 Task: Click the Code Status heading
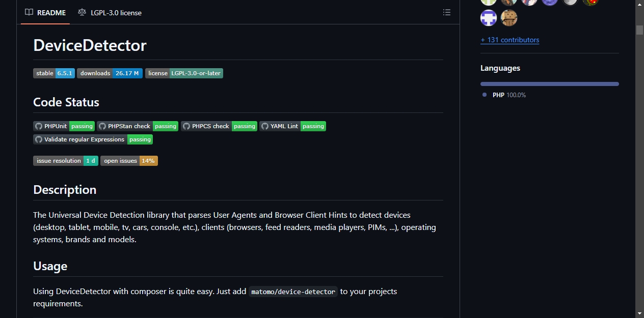coord(66,102)
